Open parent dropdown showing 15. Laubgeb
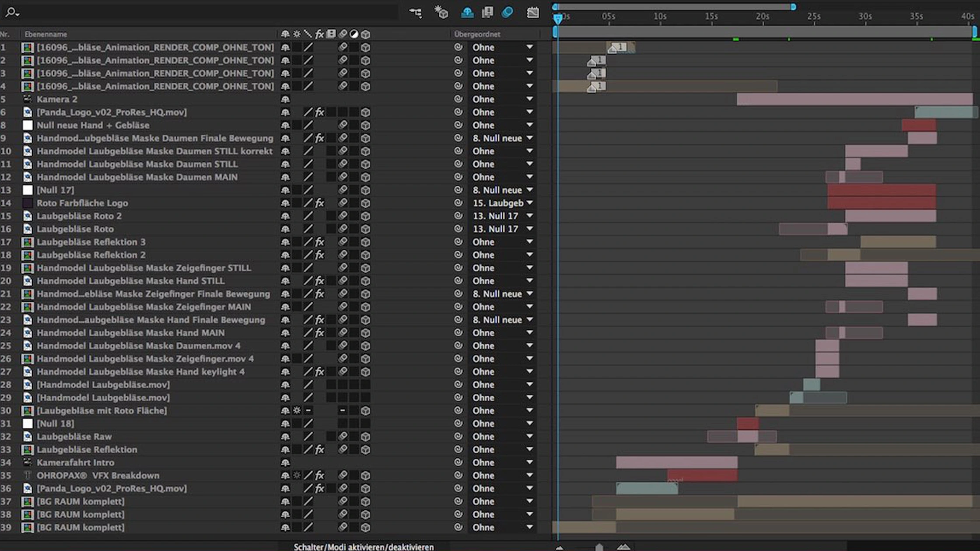Viewport: 980px width, 551px height. pyautogui.click(x=502, y=203)
